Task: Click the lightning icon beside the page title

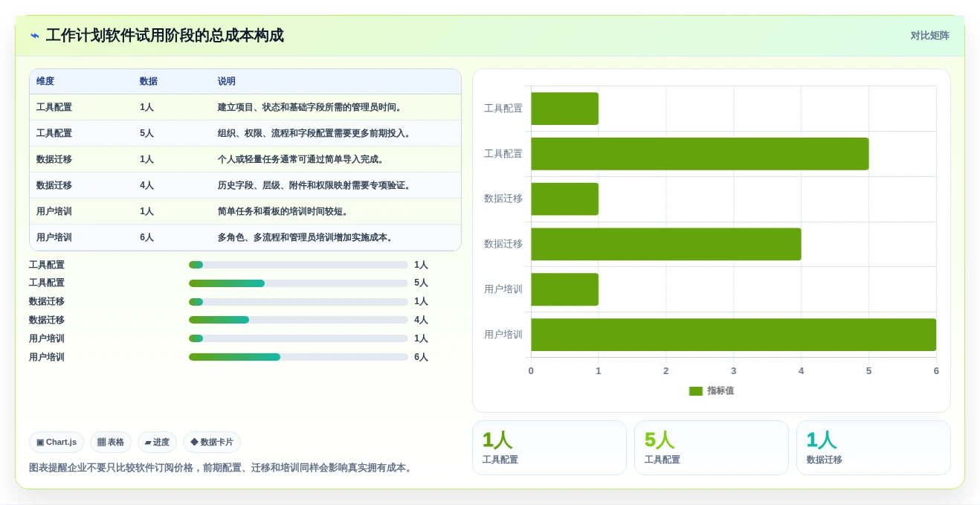Action: tap(35, 36)
